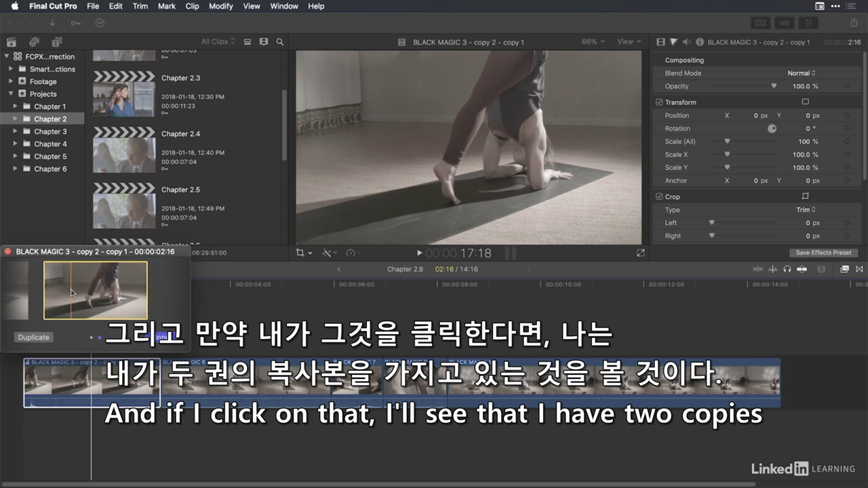Open the Info inspector tab
868x488 pixels.
(700, 42)
